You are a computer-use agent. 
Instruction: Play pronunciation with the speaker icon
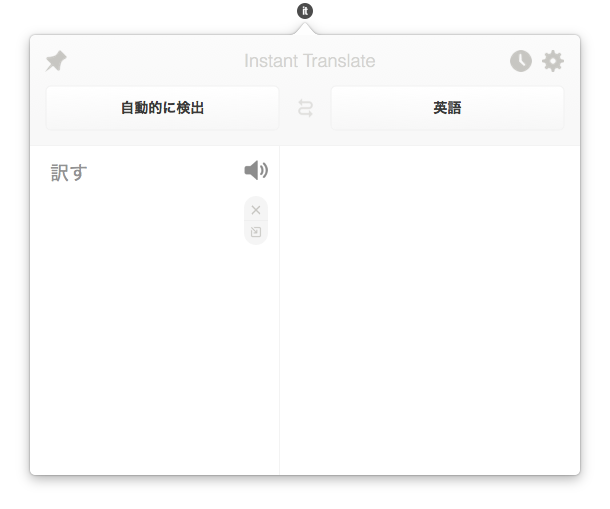(x=256, y=170)
